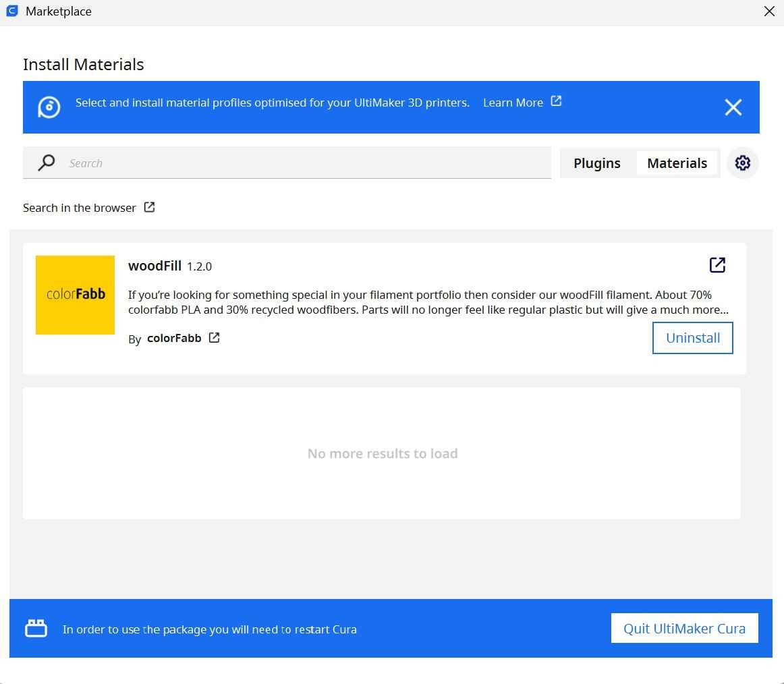Dismiss the blue info banner with the X

click(733, 107)
